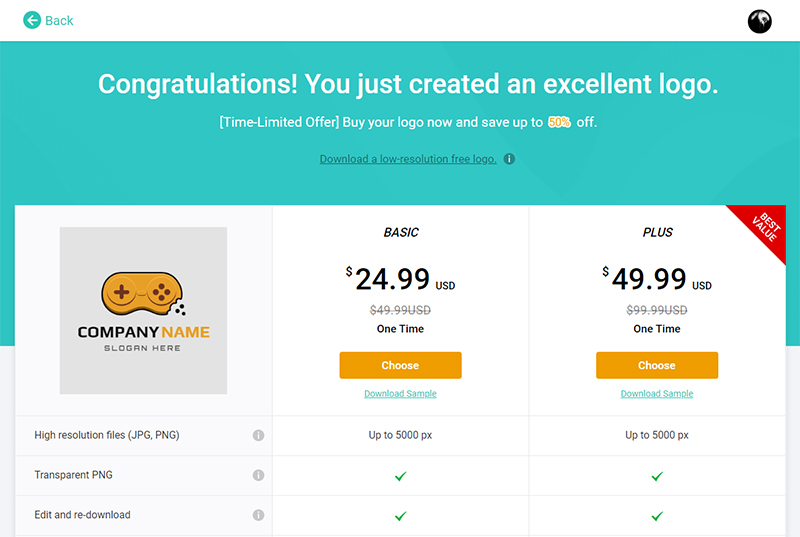
Task: Choose the Plus $49.99 plan
Action: 657,365
